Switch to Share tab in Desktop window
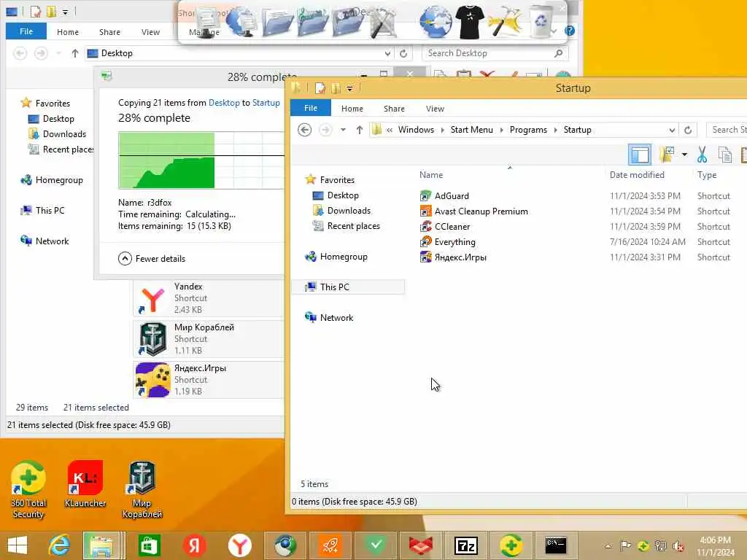Image resolution: width=747 pixels, height=560 pixels. coord(109,32)
